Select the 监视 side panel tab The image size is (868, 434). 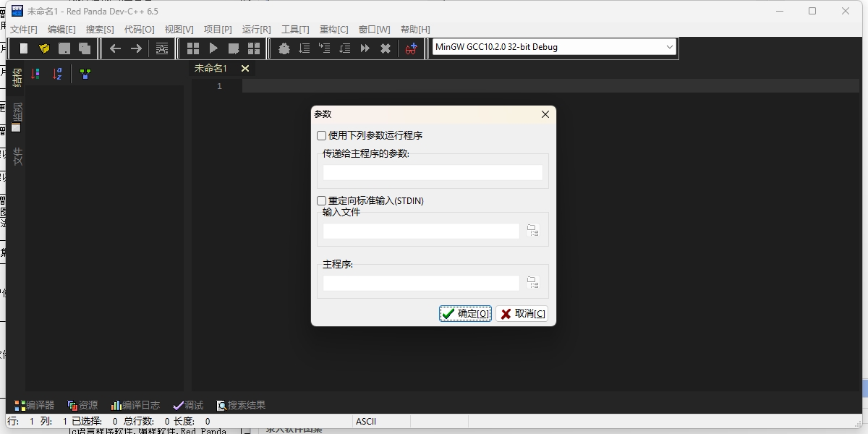[16, 116]
